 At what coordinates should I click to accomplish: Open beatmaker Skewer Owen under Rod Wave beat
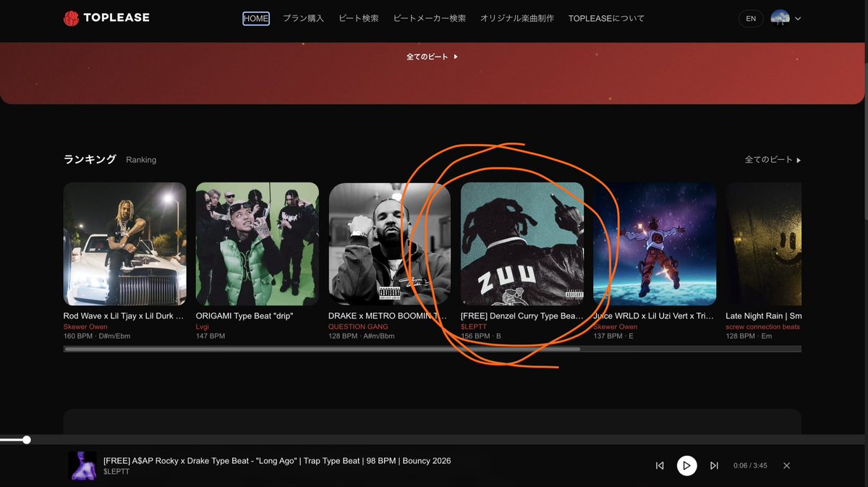[85, 327]
